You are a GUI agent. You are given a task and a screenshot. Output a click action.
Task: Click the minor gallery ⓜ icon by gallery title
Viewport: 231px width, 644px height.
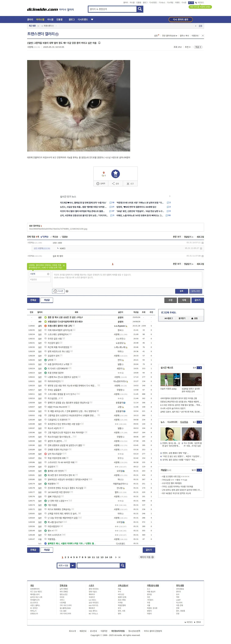click(x=57, y=34)
